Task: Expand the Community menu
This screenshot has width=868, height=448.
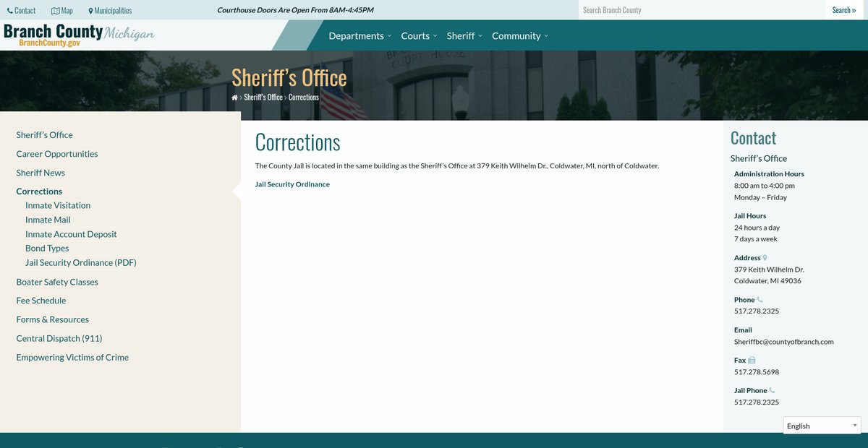Action: (x=520, y=35)
